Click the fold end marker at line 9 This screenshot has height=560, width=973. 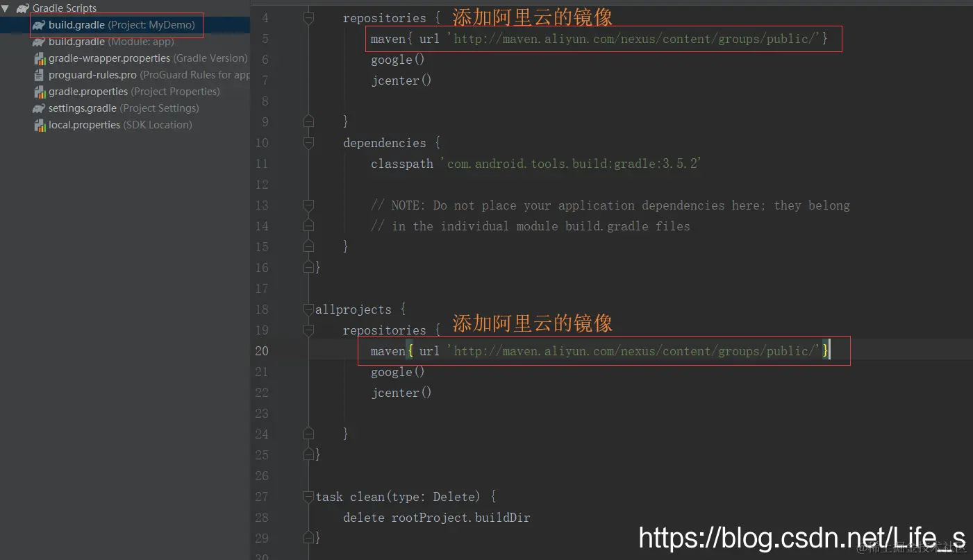click(x=308, y=121)
